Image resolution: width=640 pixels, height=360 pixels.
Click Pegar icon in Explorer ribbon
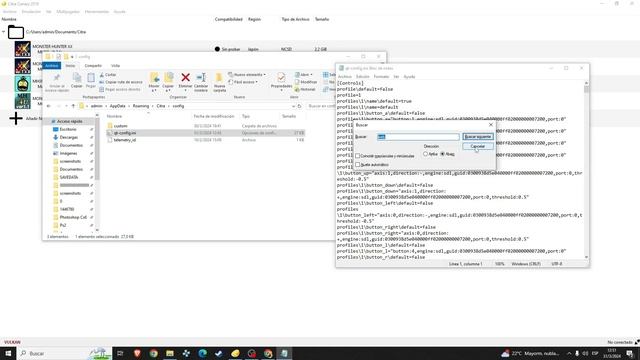click(x=91, y=78)
